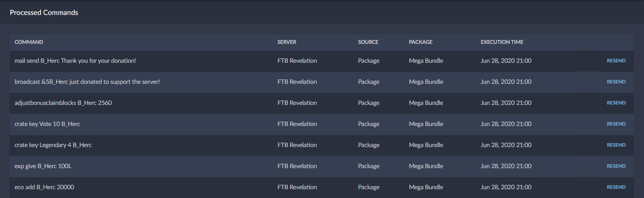Click the crate key Legendary 4 command text

click(53, 145)
